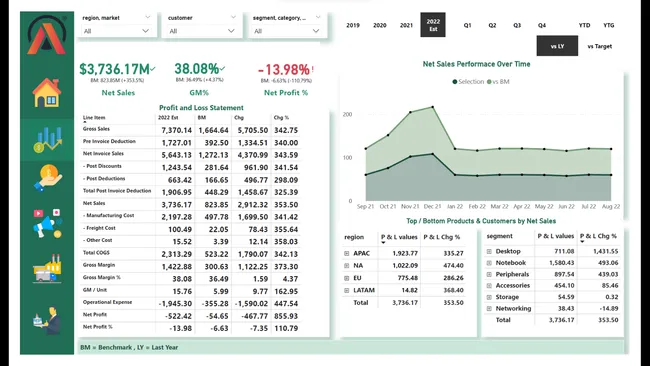Select the GM / Unit line item
The image size is (650, 366).
tap(95, 290)
